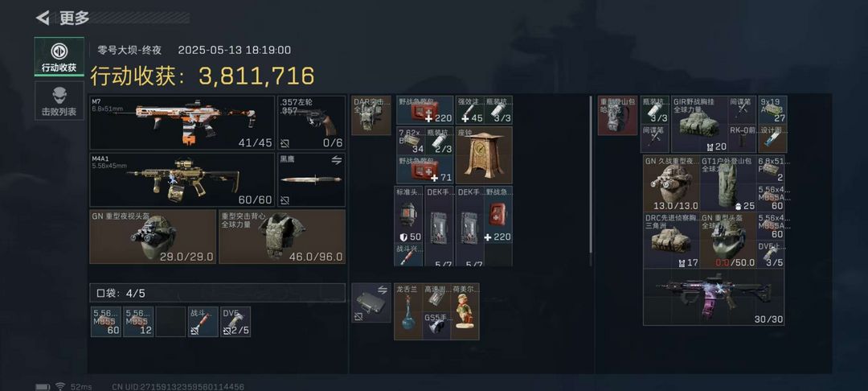Click the 口袋 4/5 header bar
The height and width of the screenshot is (391, 868).
(x=218, y=293)
